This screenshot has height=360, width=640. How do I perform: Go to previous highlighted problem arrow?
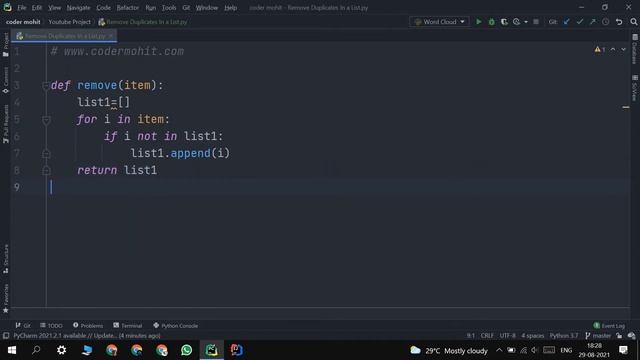[x=613, y=49]
